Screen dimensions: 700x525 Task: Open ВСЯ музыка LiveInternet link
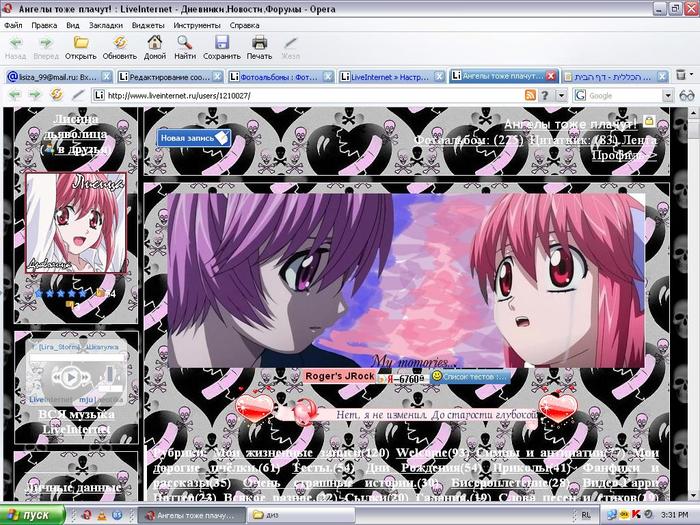76,422
